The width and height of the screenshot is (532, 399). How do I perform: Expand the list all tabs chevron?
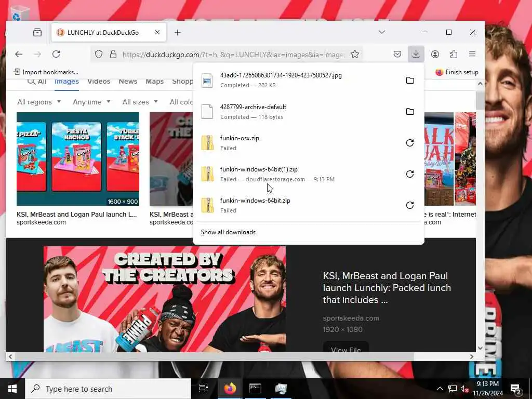[x=382, y=32]
